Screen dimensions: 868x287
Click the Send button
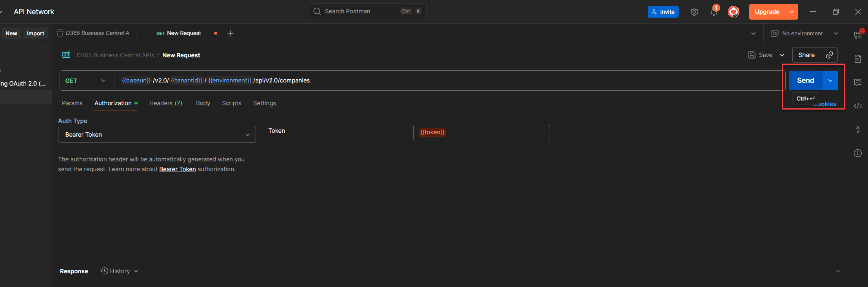coord(806,80)
